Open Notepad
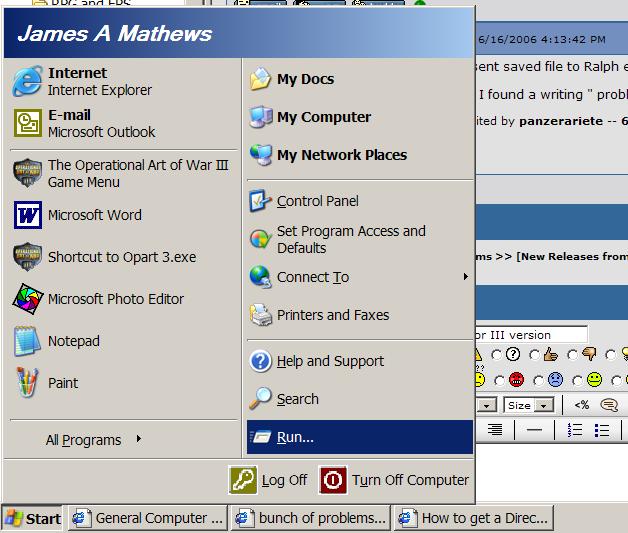Image resolution: width=628 pixels, height=533 pixels. pyautogui.click(x=124, y=341)
